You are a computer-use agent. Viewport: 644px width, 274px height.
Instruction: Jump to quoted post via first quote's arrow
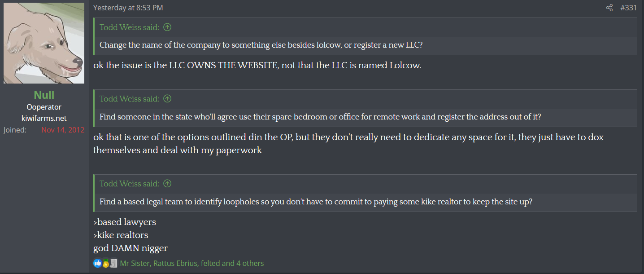pos(167,27)
